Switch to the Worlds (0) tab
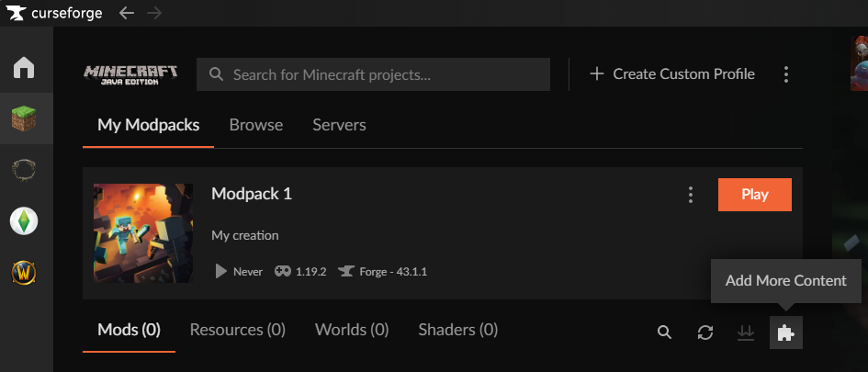This screenshot has width=868, height=372. click(352, 330)
